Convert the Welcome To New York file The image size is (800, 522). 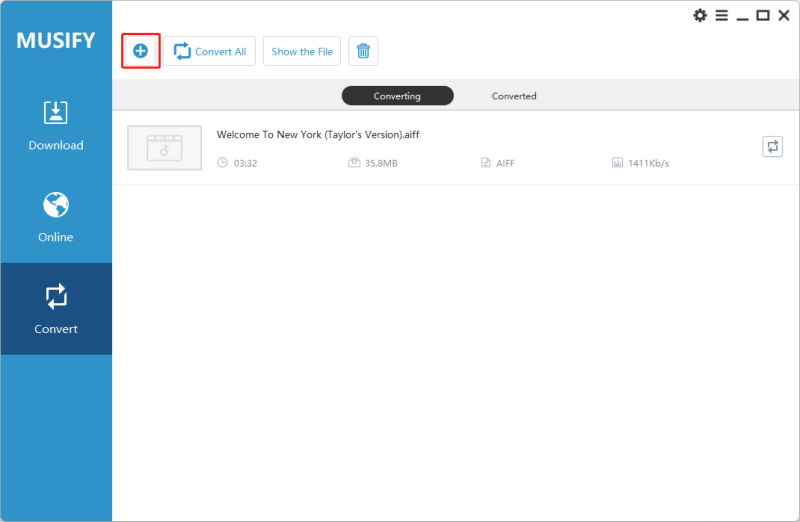pos(772,147)
